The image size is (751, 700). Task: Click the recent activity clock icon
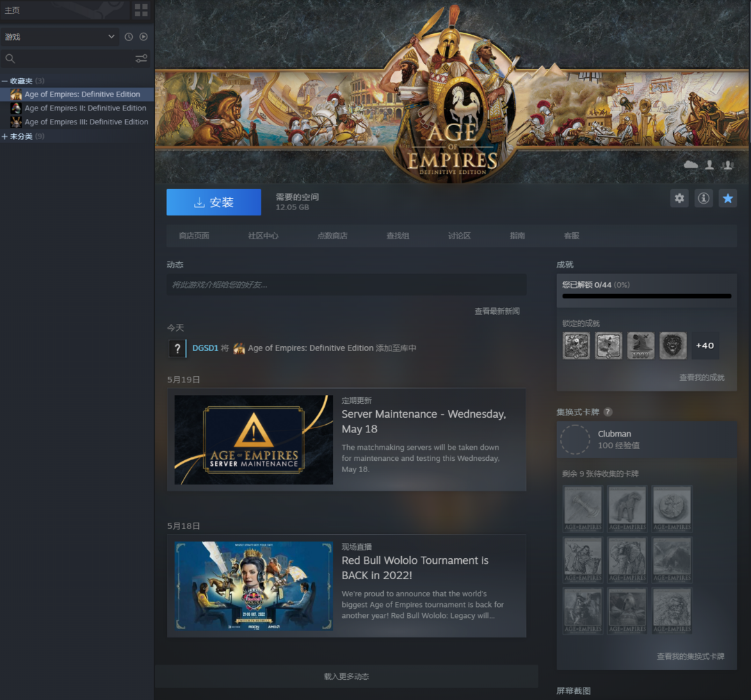point(129,37)
